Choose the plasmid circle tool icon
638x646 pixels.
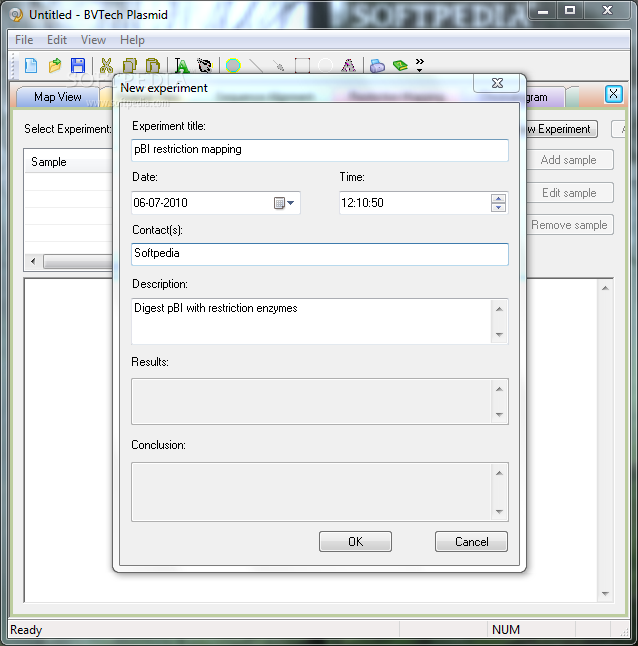233,66
